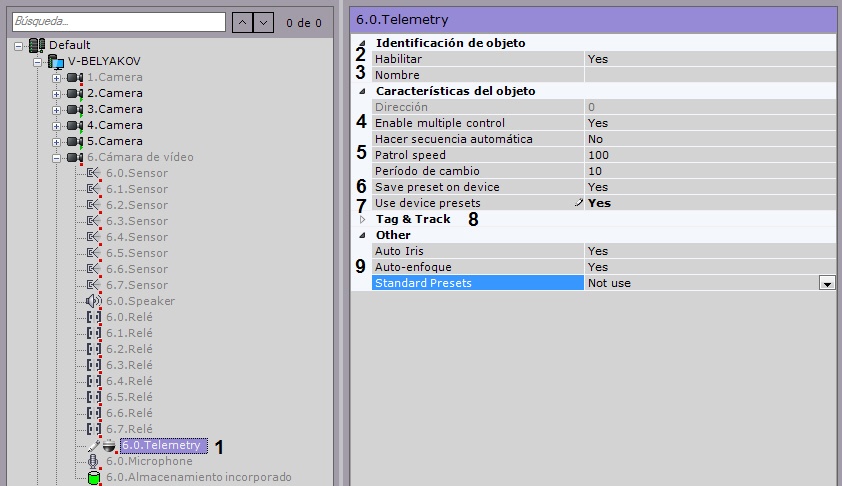Image resolution: width=842 pixels, height=486 pixels.
Task: Click the Búsqueda search field
Action: coord(116,20)
